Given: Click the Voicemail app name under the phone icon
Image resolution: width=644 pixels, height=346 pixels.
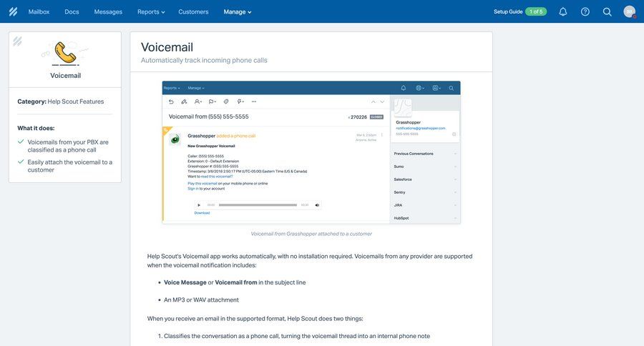Looking at the screenshot, I should tap(65, 76).
